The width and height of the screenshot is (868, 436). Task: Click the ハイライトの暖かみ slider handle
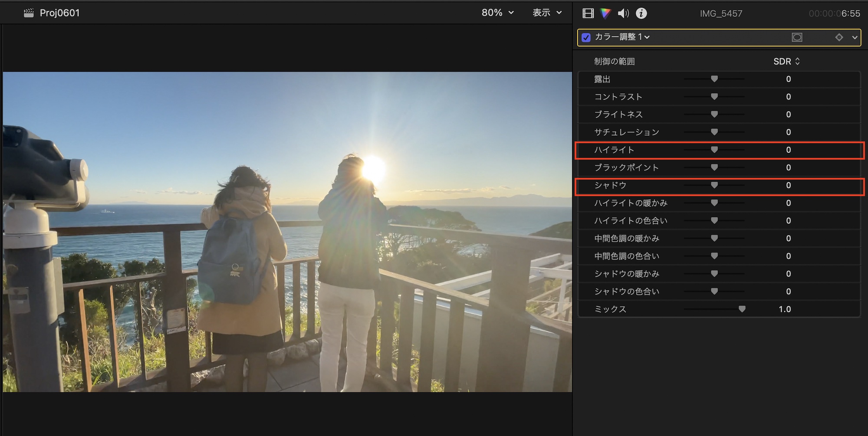714,203
